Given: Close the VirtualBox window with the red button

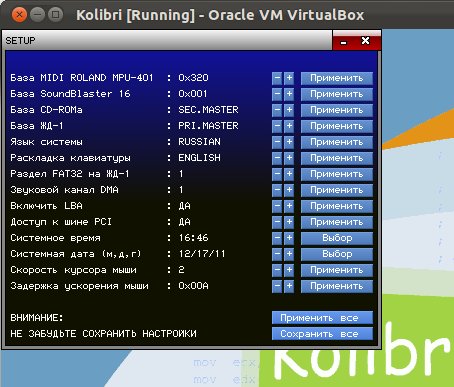Looking at the screenshot, I should click(19, 15).
